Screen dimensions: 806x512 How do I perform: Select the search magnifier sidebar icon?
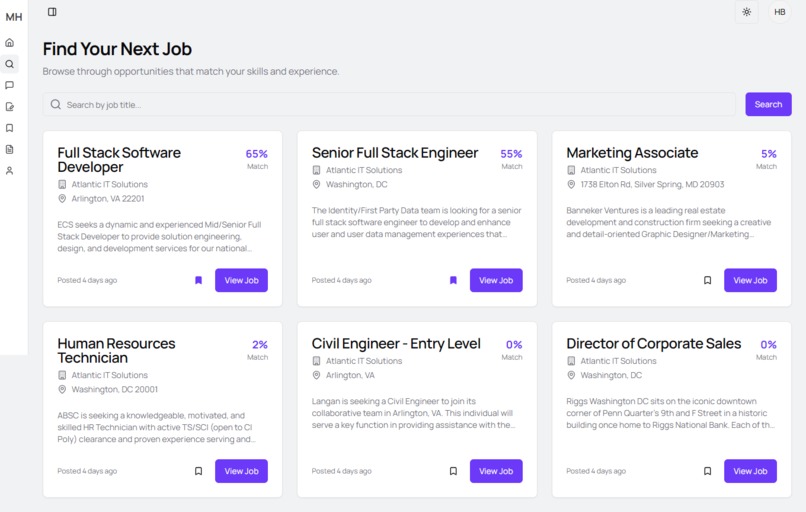pos(9,64)
